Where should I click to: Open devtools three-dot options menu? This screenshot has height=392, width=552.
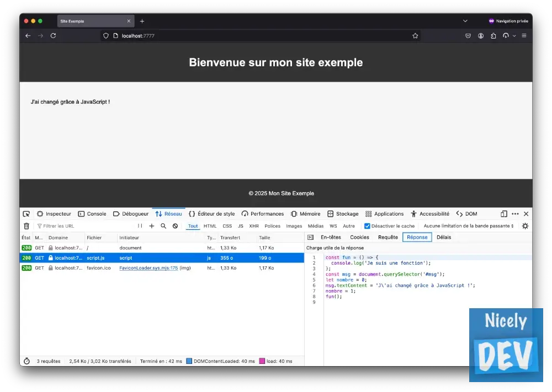pos(515,214)
